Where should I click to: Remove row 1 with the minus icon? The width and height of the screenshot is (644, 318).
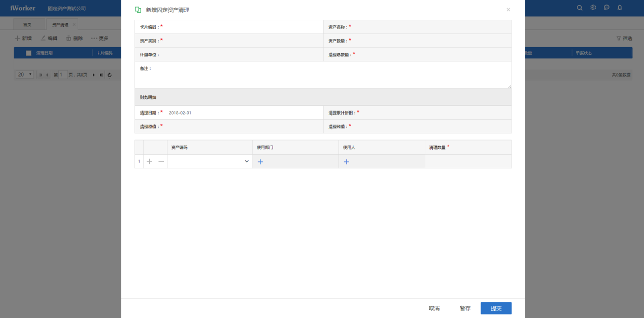click(161, 161)
